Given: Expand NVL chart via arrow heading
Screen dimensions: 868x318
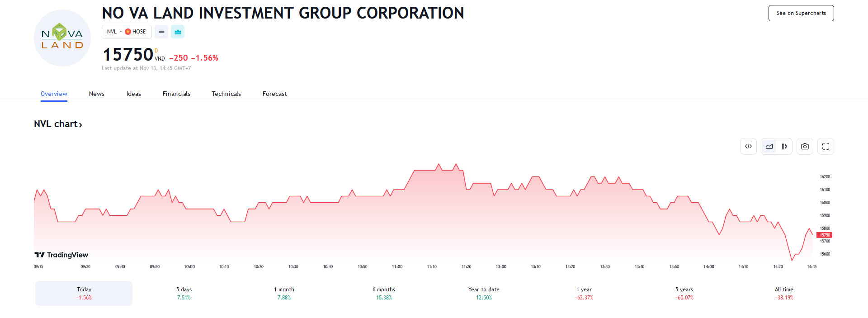Looking at the screenshot, I should pos(58,124).
